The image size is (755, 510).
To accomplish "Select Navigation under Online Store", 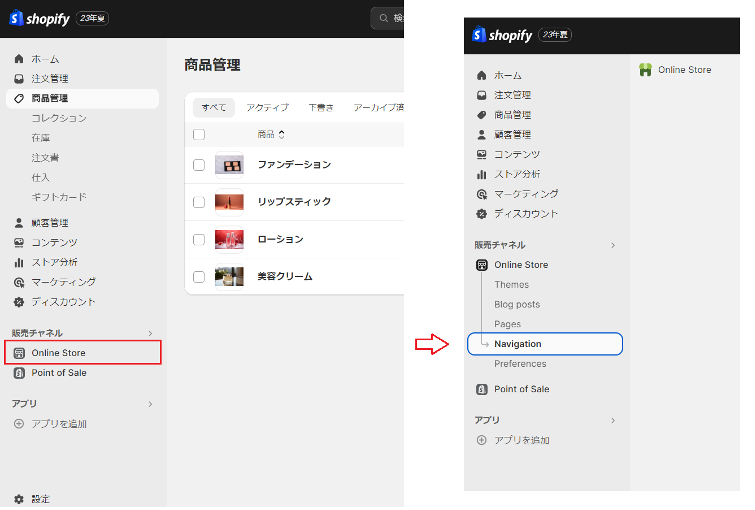I will tap(545, 344).
